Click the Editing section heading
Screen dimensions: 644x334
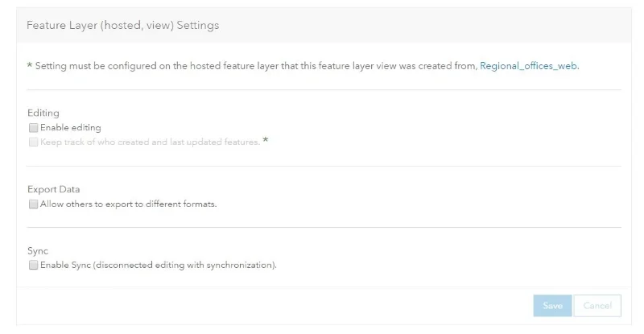[43, 113]
